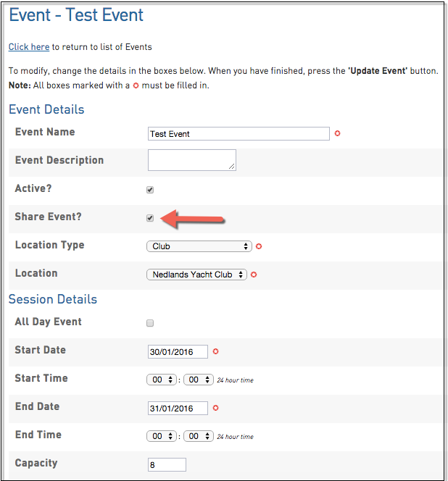
Task: Click the required marker next to Location Type
Action: (x=259, y=246)
